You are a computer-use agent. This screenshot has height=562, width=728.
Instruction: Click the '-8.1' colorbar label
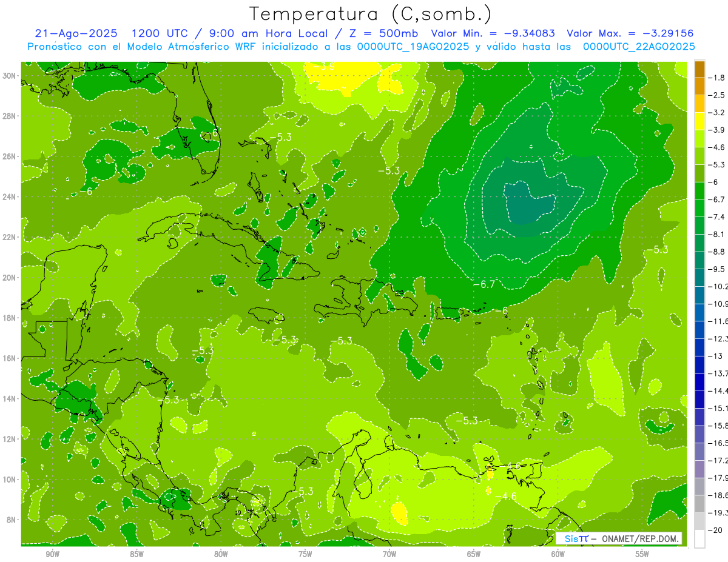[716, 234]
